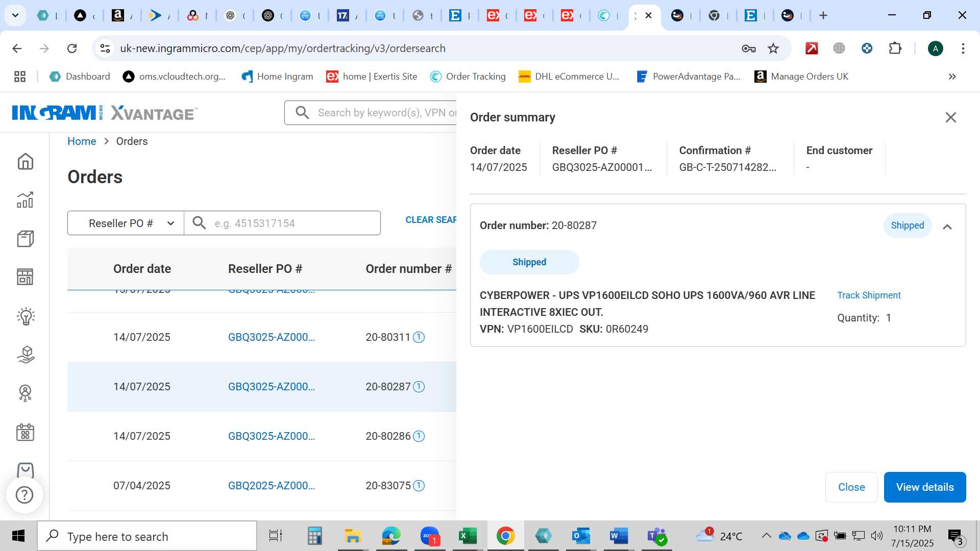
Task: Open the Home Ingram bookmark
Action: 278,77
